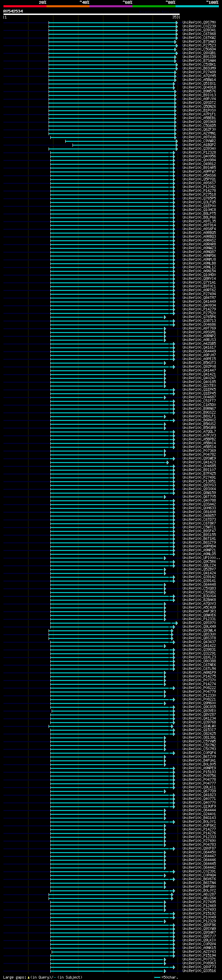Open hit UniRef100_Q9S7M0
Screen dimensions: 222x980
click(199, 23)
